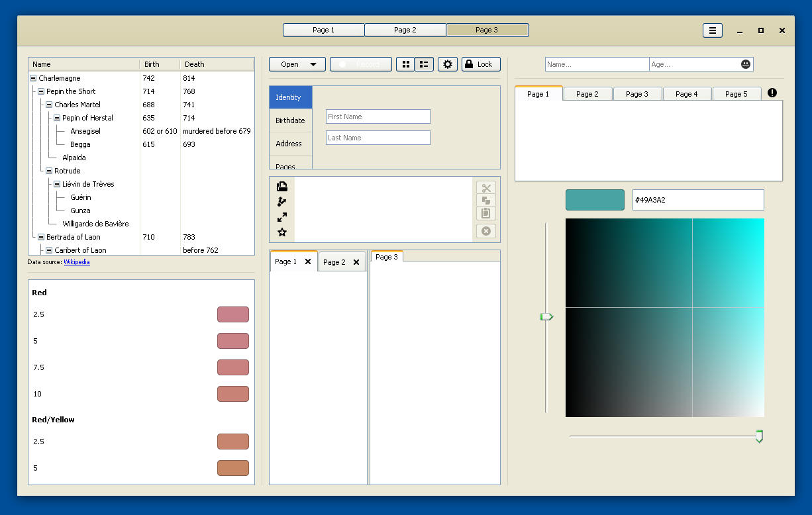Collapse the Charlemagne tree node
Screen dimensions: 812x515
(33, 78)
